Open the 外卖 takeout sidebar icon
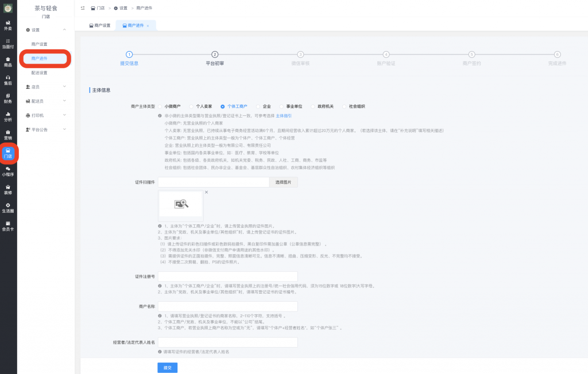The image size is (588, 374). pyautogui.click(x=8, y=25)
